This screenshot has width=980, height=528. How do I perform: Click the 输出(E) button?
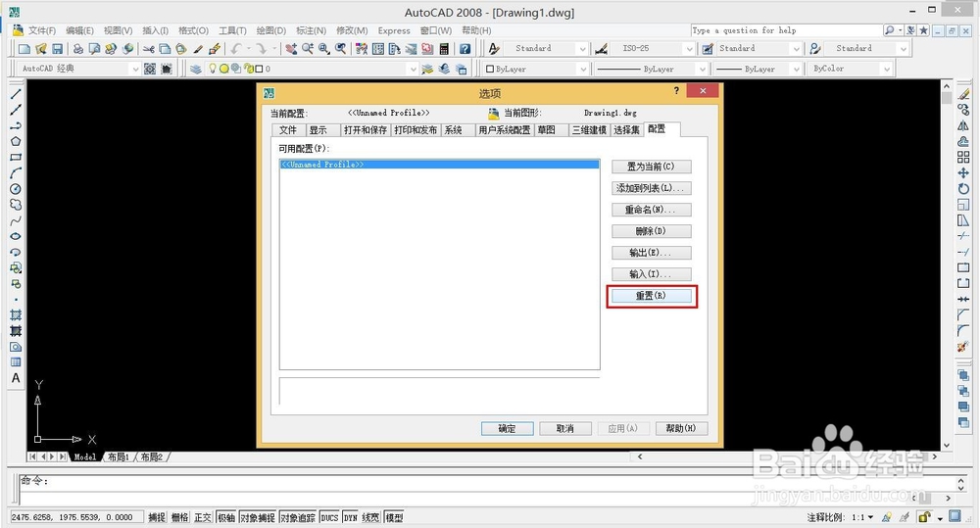tap(652, 253)
